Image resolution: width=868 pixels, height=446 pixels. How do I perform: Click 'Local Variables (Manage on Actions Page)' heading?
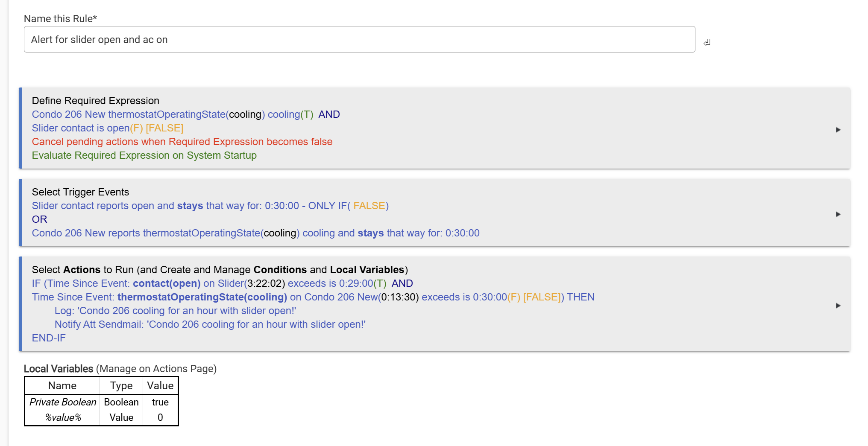pyautogui.click(x=120, y=369)
